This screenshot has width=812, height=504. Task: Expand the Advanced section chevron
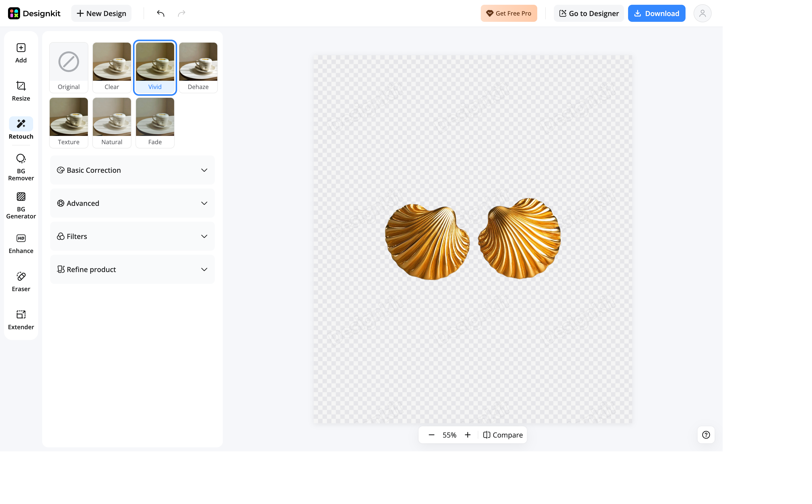click(x=204, y=203)
